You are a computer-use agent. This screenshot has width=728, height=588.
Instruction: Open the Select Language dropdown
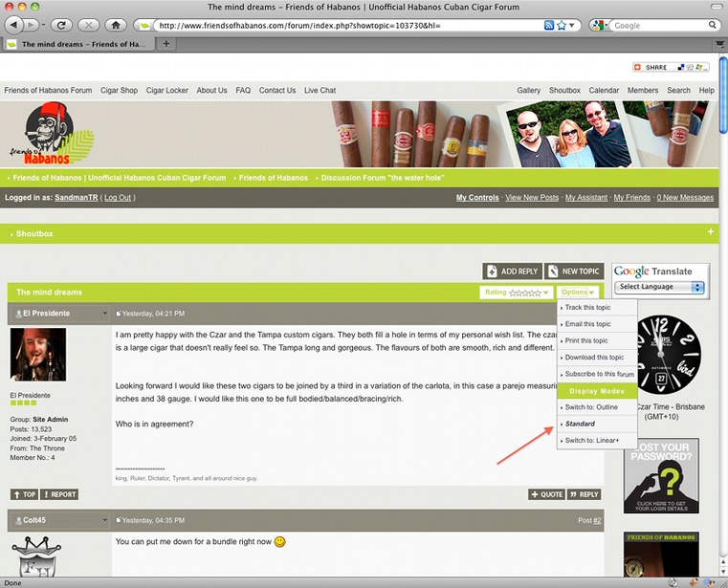[x=659, y=287]
